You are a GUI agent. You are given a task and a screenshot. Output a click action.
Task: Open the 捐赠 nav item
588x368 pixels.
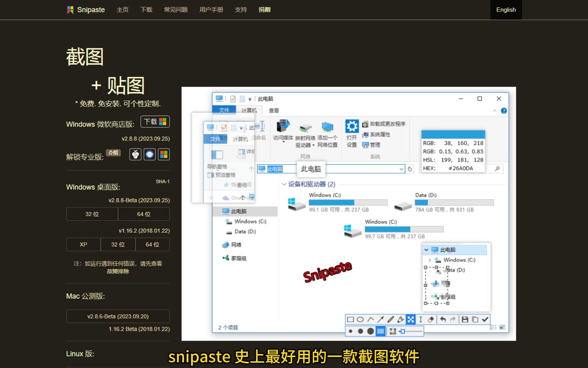pos(264,10)
